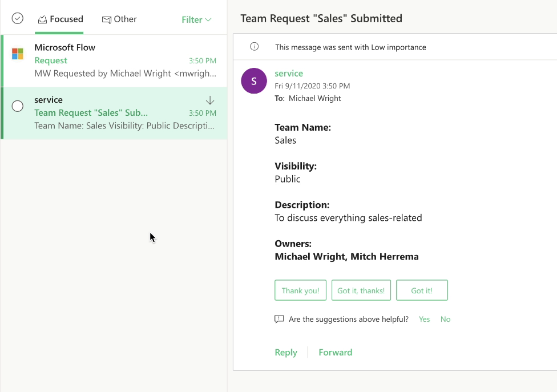557x392 pixels.
Task: Answer Yes to the suggestions question
Action: tap(424, 319)
